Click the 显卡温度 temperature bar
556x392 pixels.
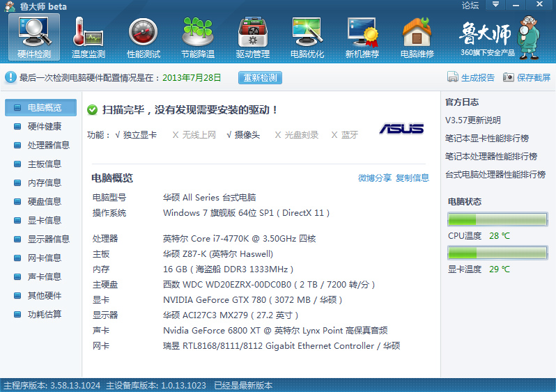[497, 253]
